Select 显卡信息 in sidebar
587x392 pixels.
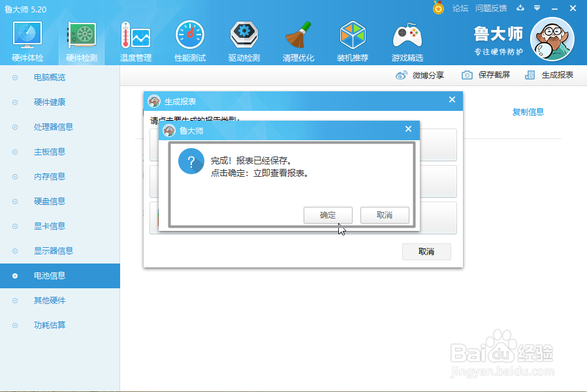(x=60, y=226)
